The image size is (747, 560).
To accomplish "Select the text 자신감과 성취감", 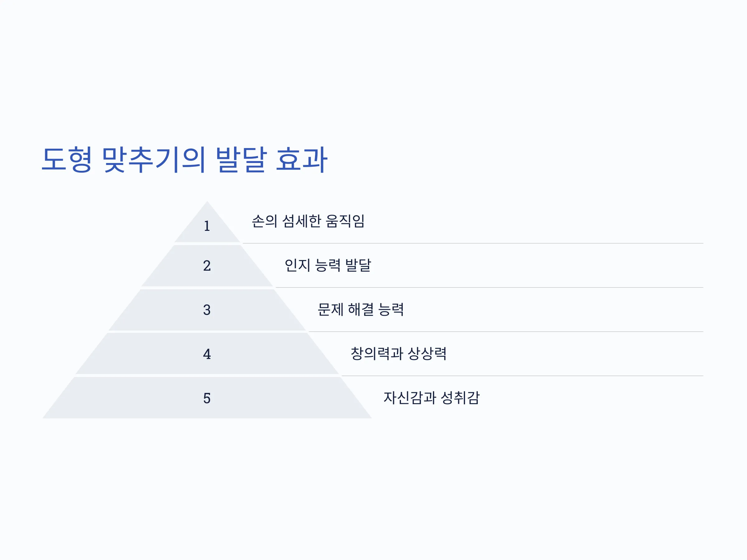I will pyautogui.click(x=432, y=398).
